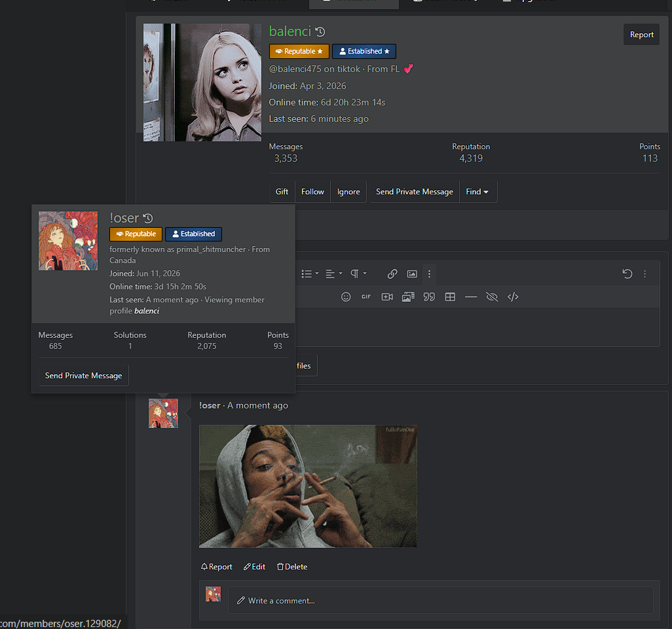The width and height of the screenshot is (672, 629).
Task: Insert a table in the editor
Action: click(450, 297)
